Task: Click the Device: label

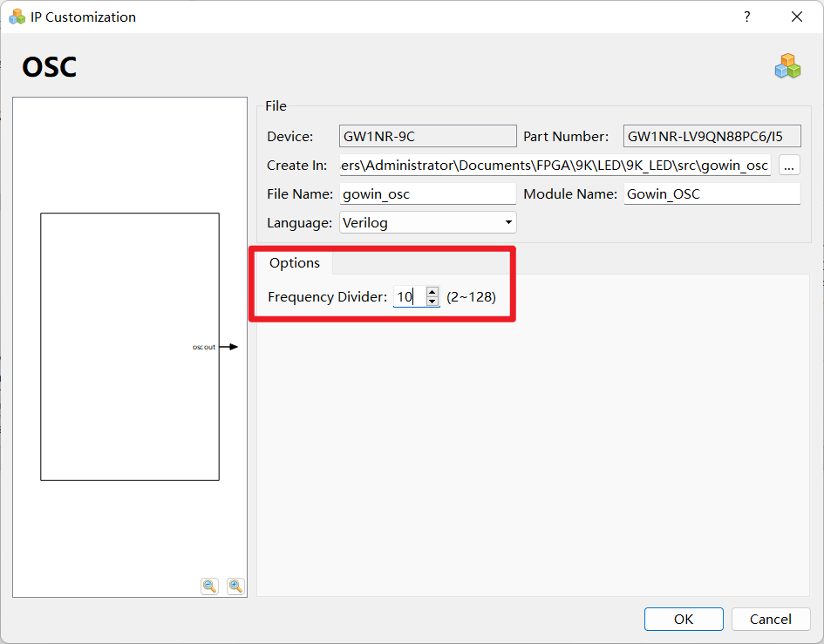Action: tap(290, 137)
